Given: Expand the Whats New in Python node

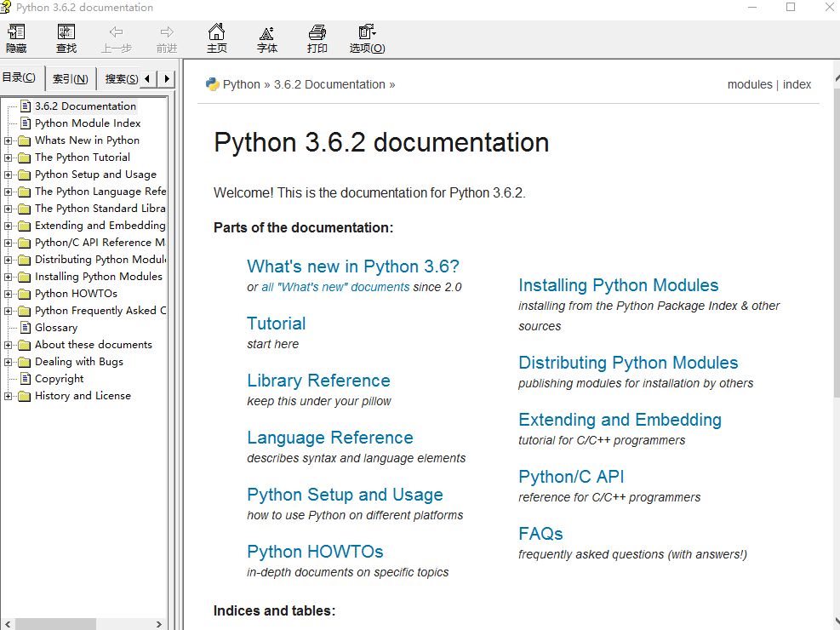Looking at the screenshot, I should (9, 140).
